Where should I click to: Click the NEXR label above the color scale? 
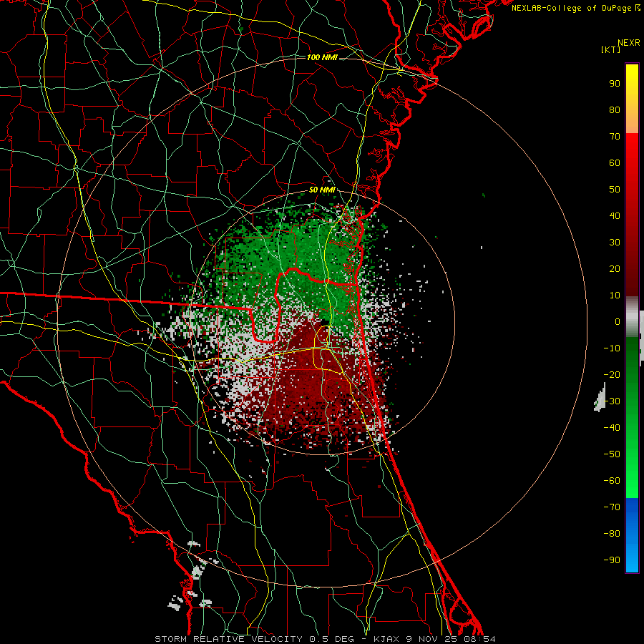[x=628, y=43]
